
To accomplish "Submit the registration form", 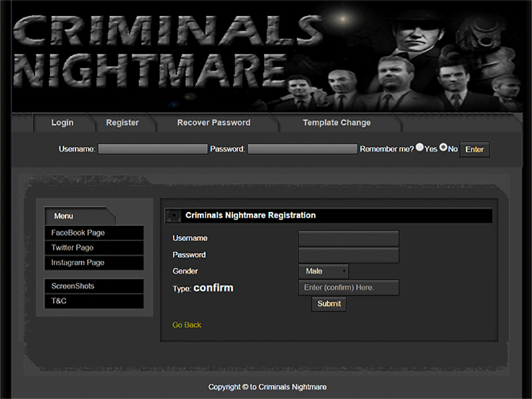I will click(x=329, y=304).
